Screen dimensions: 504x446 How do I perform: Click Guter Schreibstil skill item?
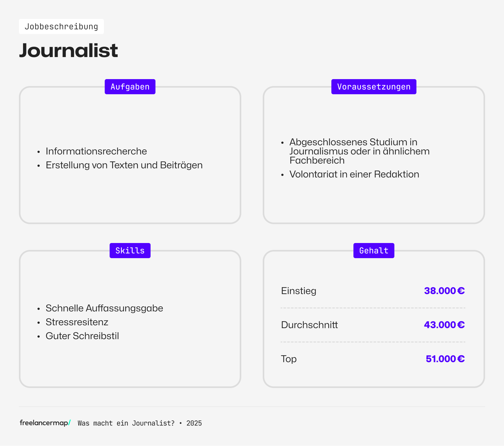[82, 336]
